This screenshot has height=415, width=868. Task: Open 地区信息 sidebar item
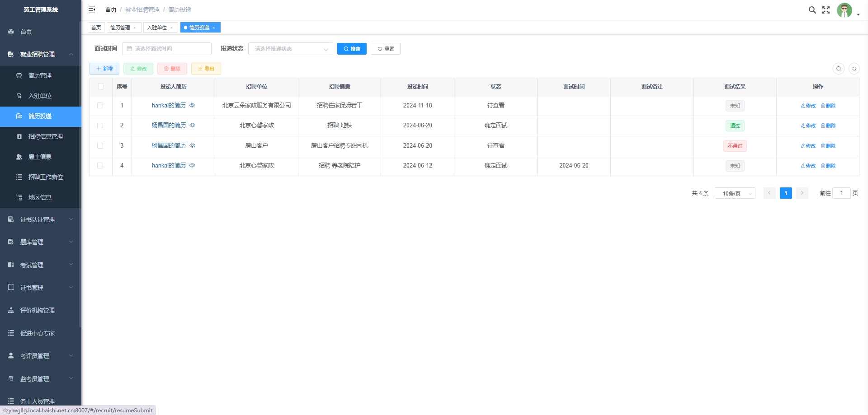tap(41, 197)
